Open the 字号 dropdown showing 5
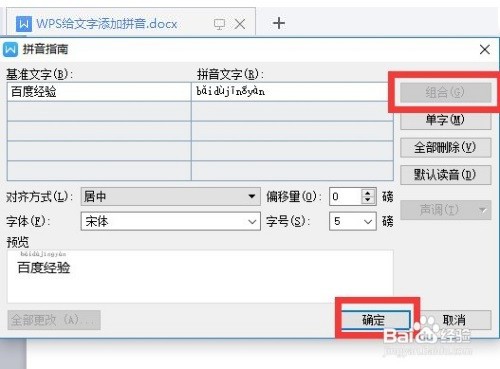The width and height of the screenshot is (500, 369). (x=353, y=221)
